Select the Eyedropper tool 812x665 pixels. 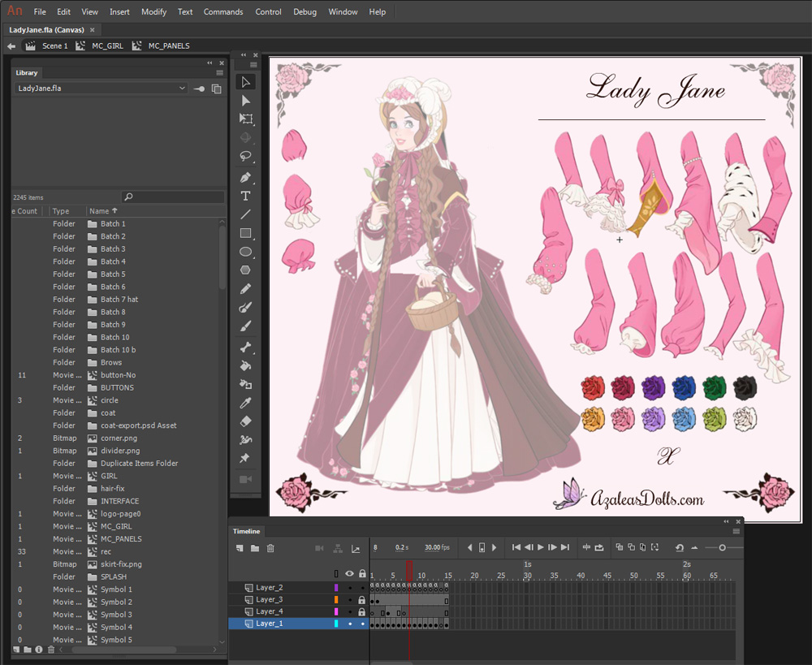point(245,403)
